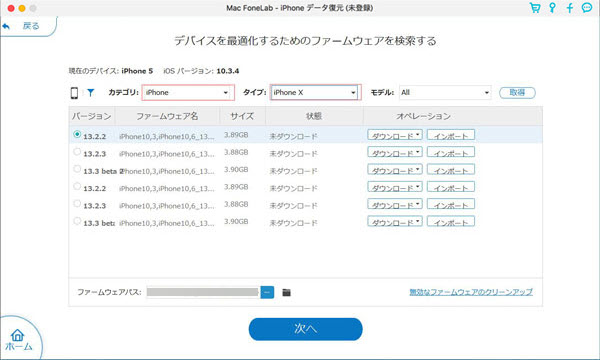Select the second 13.2.3 row radio button
Viewport: 600px width, 360px height.
click(77, 204)
